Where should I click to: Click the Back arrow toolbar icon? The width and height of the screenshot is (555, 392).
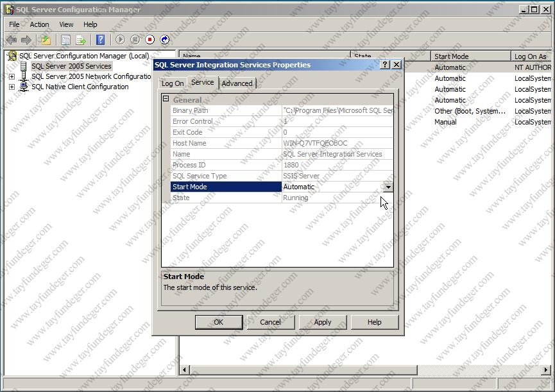tap(12, 40)
